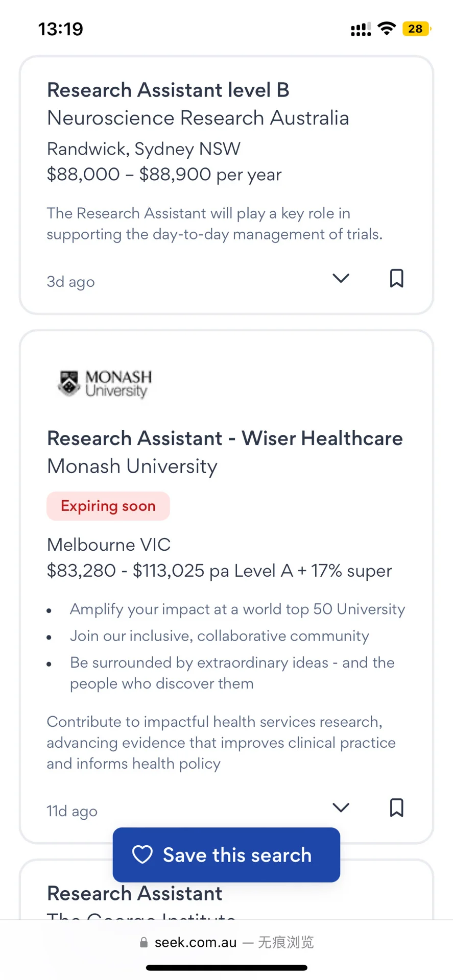Image resolution: width=453 pixels, height=980 pixels.
Task: Open the Research Assistant level B title
Action: point(168,90)
